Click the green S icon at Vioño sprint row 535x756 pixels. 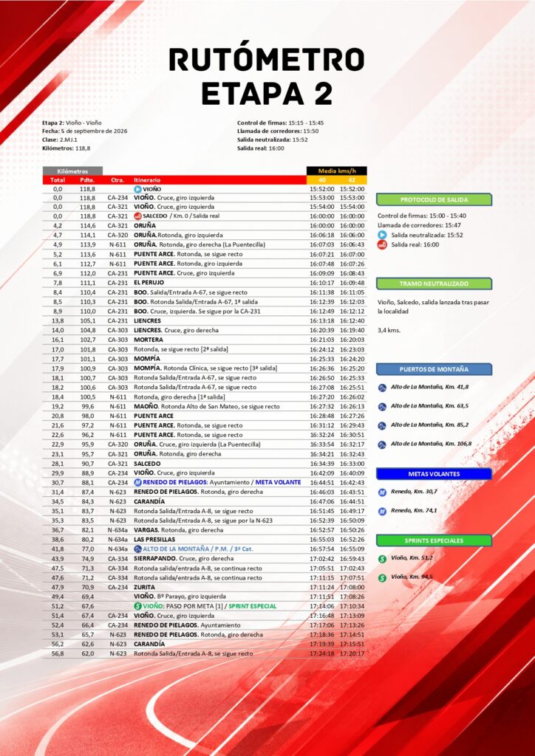tap(137, 606)
